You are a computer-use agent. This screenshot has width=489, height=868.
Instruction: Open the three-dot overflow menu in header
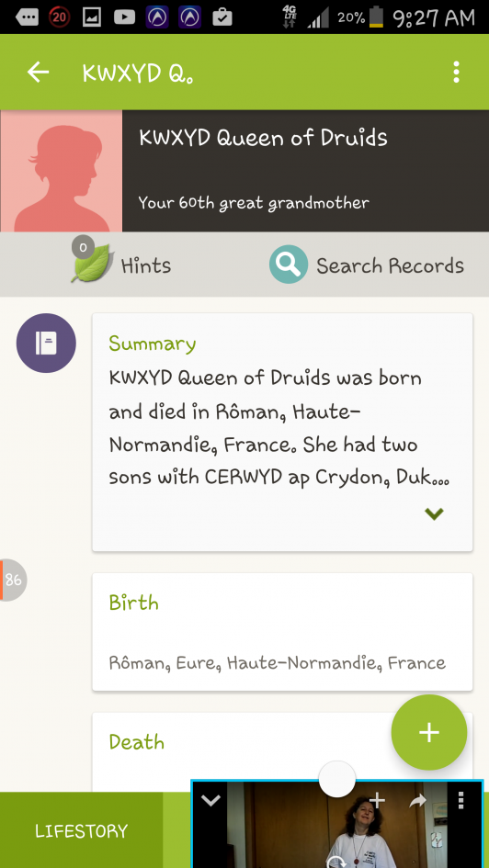456,72
